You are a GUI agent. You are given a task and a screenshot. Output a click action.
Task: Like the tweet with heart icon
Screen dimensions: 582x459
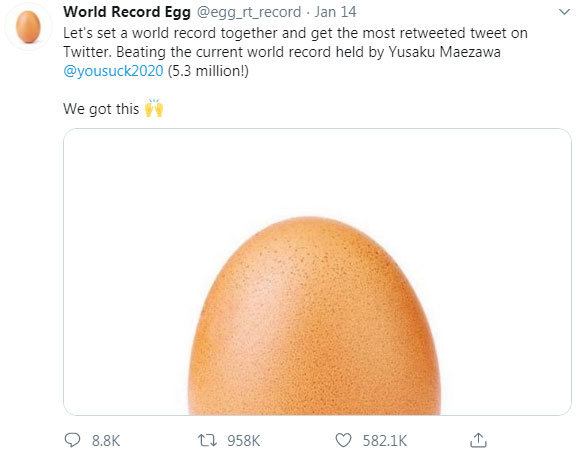click(x=343, y=440)
